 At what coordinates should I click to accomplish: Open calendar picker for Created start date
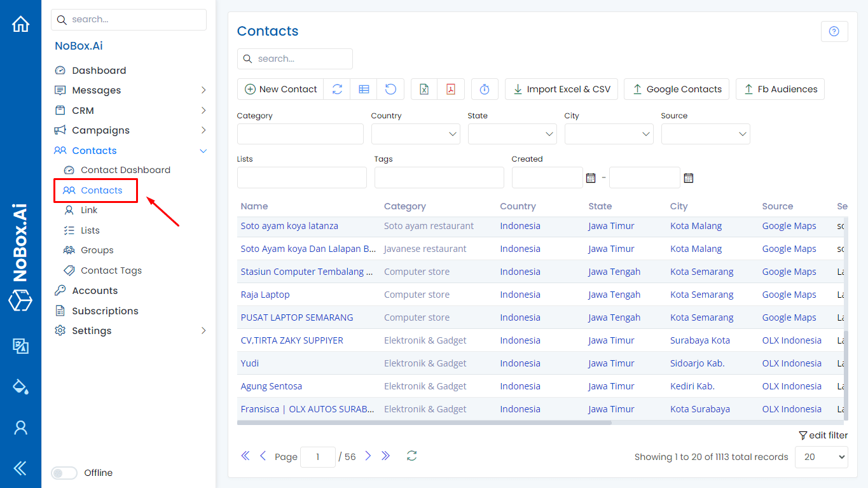(591, 178)
